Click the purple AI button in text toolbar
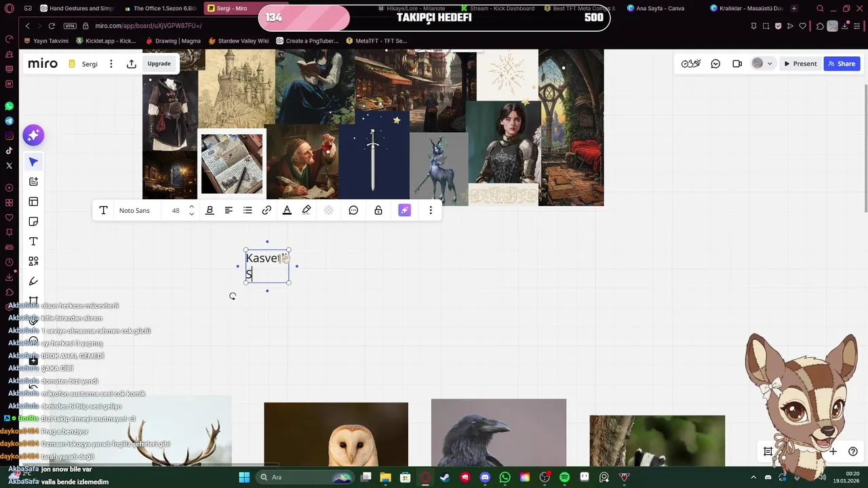This screenshot has width=868, height=488. 404,211
